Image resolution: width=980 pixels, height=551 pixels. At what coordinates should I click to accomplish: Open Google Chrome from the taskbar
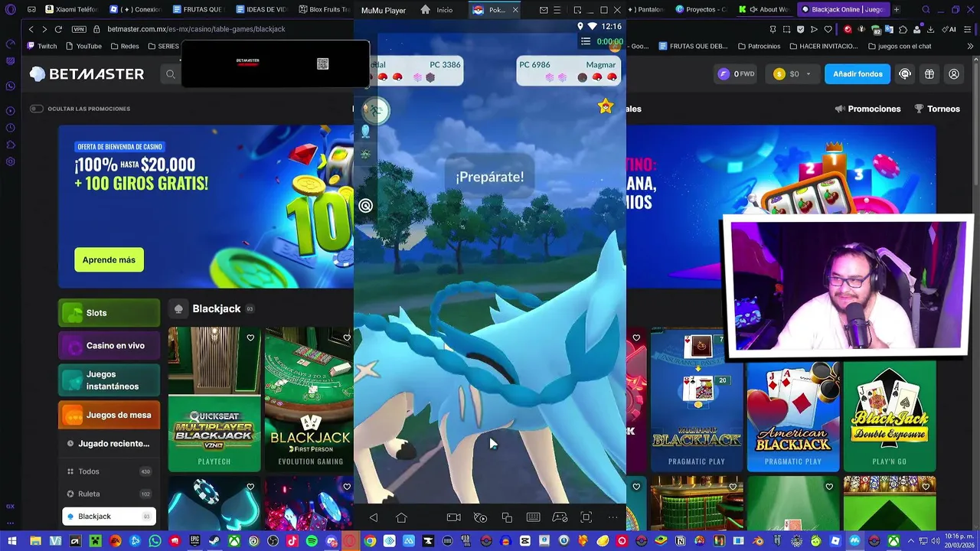coord(370,541)
